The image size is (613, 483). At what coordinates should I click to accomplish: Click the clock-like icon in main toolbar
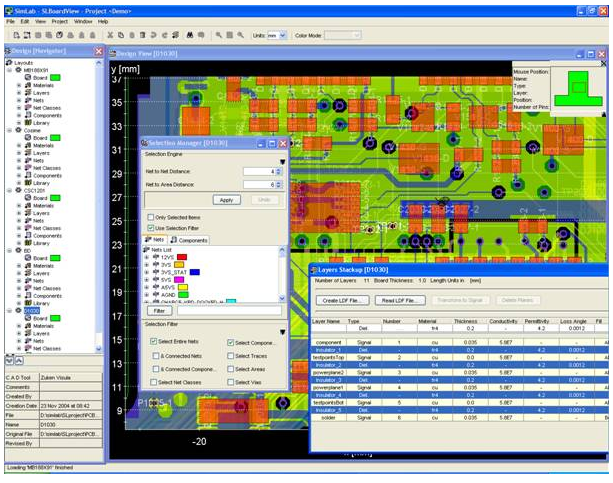(59, 35)
